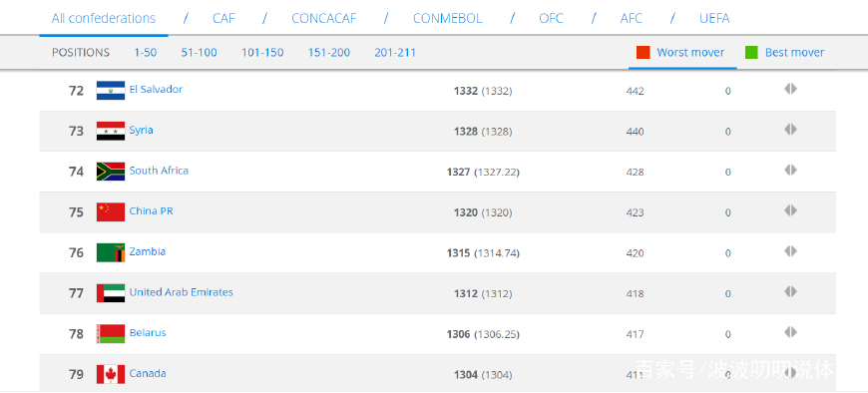Click the movement arrows icon in South Africa row
The width and height of the screenshot is (868, 393).
790,170
